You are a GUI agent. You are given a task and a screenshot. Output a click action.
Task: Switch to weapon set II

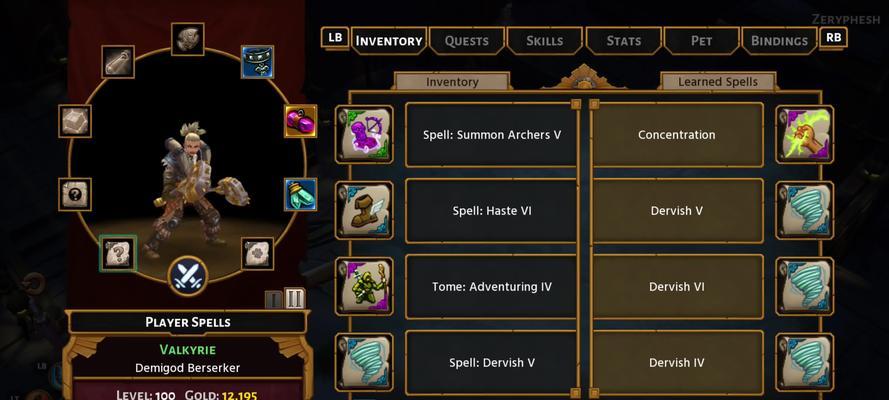pos(294,299)
